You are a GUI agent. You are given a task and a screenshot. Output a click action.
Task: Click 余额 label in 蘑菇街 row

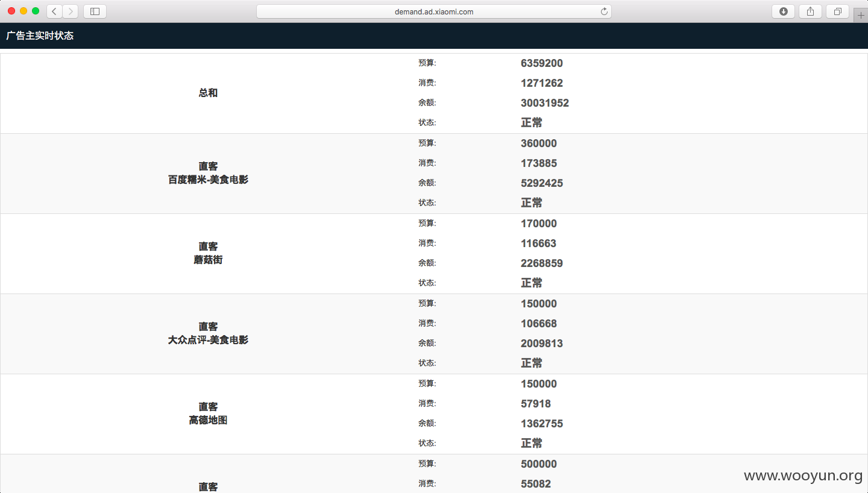427,263
